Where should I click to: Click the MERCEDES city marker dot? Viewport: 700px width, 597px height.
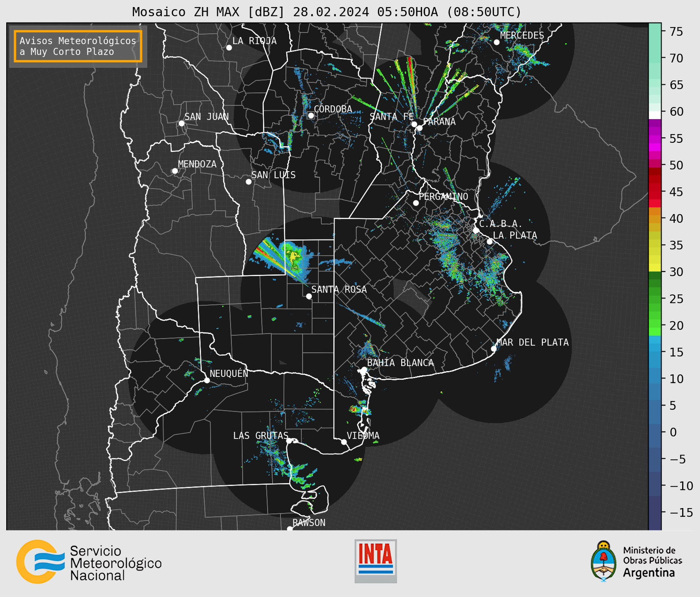[x=497, y=42]
